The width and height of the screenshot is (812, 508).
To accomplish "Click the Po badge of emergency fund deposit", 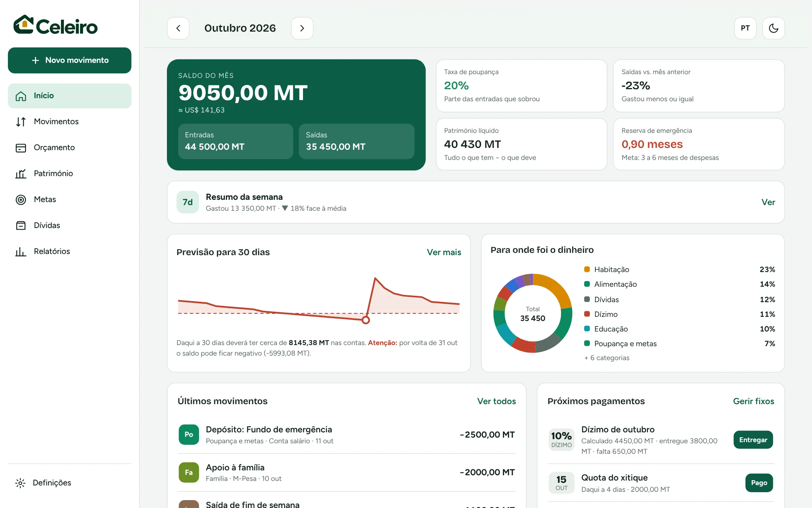I will (189, 435).
